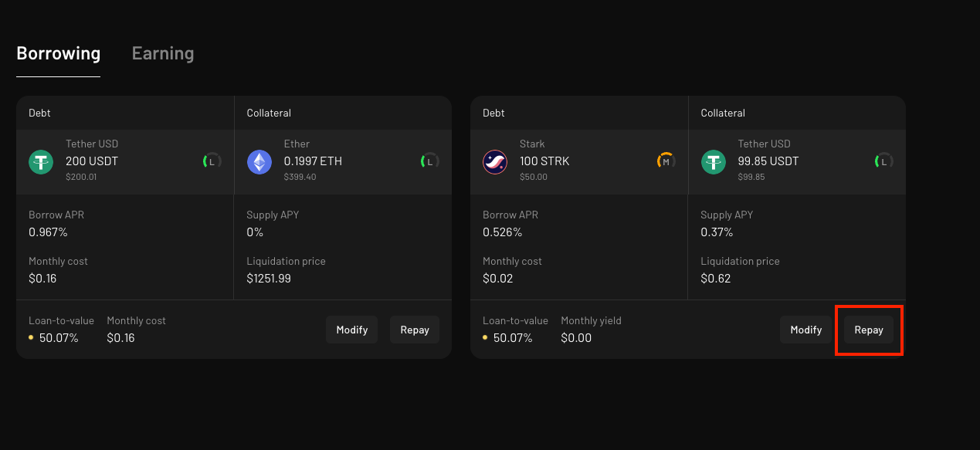Click the Stark token icon
980x450 pixels.
495,162
